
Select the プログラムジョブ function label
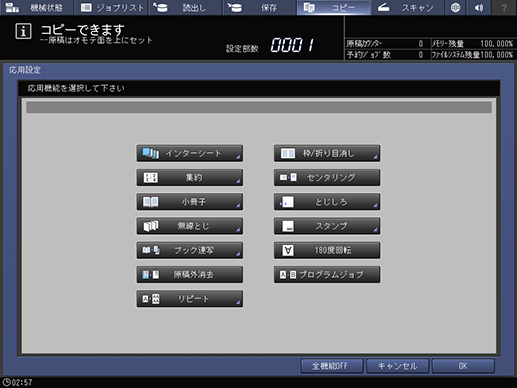[x=331, y=275]
